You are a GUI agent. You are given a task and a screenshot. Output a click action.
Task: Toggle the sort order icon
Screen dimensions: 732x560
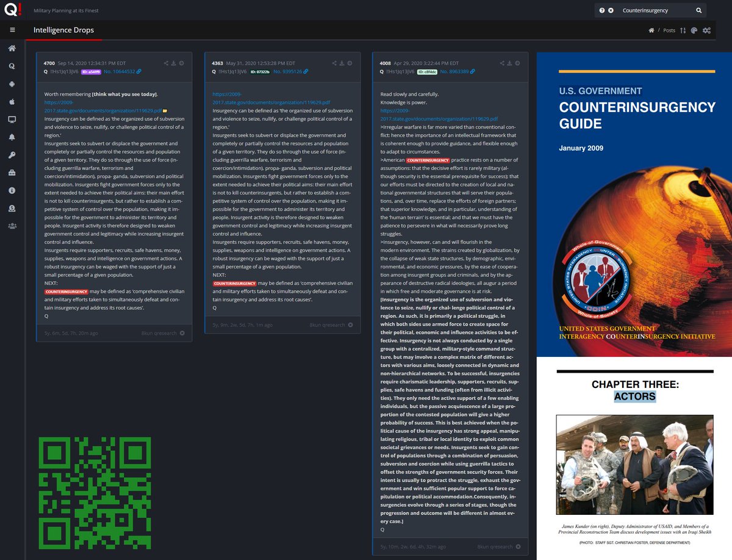(x=683, y=31)
